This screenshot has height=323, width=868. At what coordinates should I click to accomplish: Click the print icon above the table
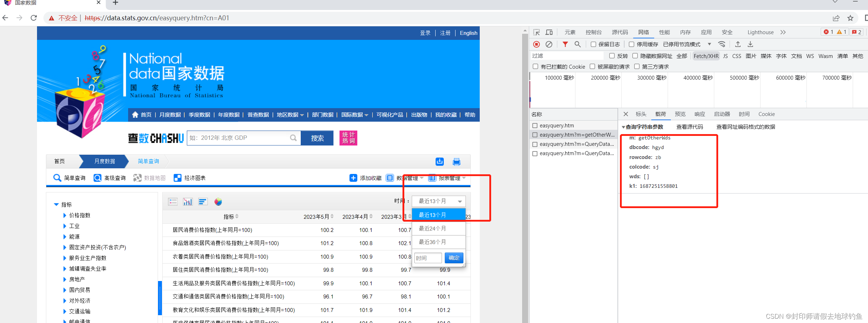pos(457,162)
